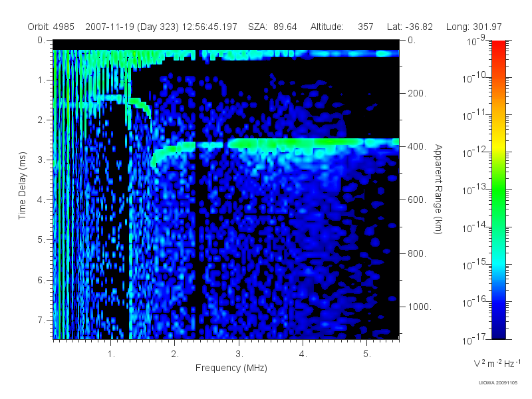Click the '3.' tick on frequency axis

[239, 354]
